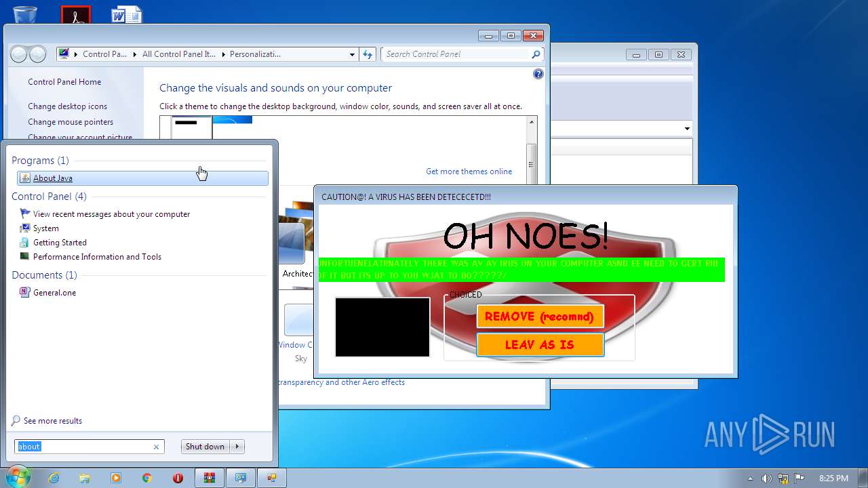Open View recent messages about your computer
The width and height of the screenshot is (868, 488).
tap(111, 214)
